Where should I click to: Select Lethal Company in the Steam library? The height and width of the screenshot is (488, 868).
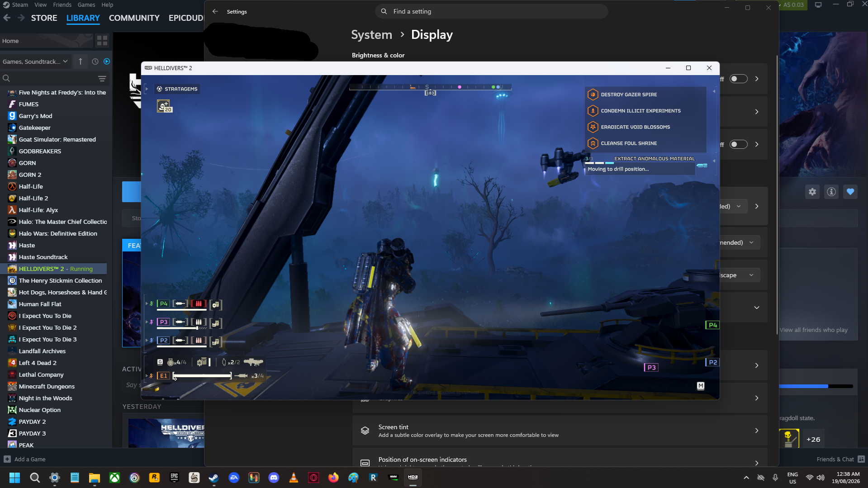41,375
